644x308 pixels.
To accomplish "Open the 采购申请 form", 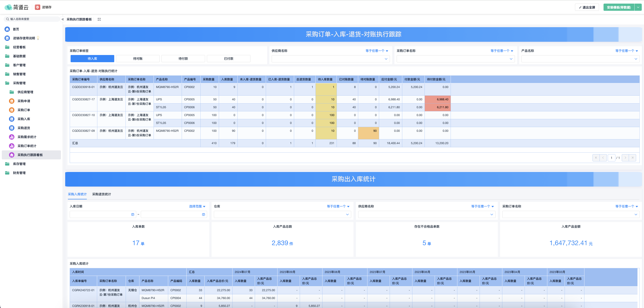I will point(24,101).
